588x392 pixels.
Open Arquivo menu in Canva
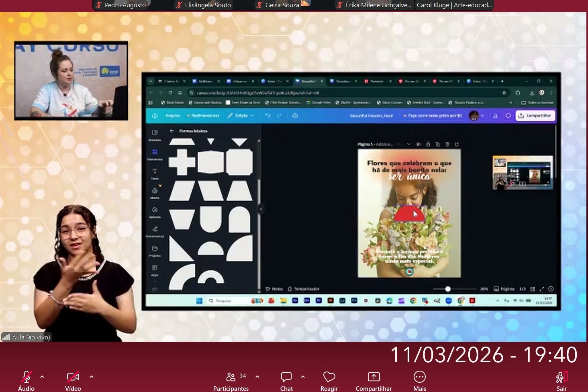(173, 116)
